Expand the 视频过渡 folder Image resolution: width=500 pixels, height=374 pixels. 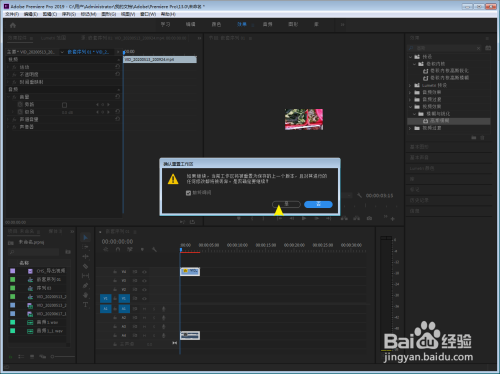pos(410,128)
